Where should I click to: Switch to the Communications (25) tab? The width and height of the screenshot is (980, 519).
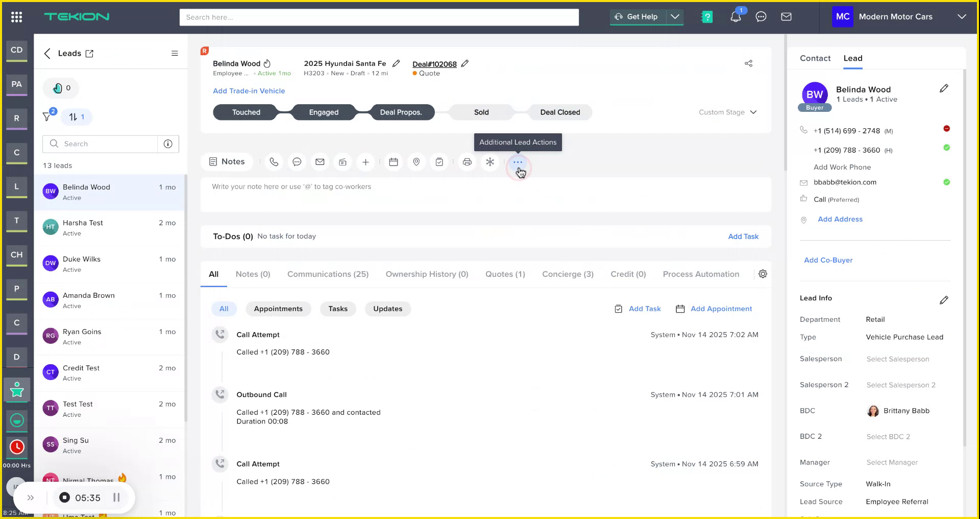(328, 274)
